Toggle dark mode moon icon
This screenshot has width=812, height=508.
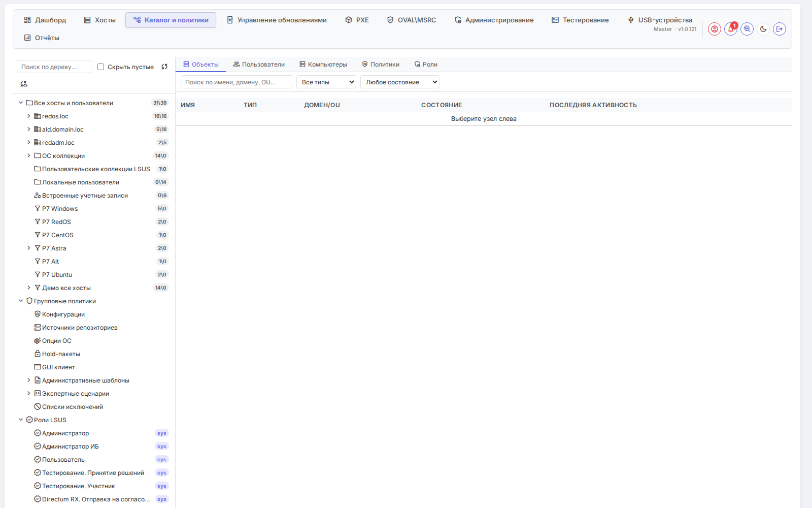[763, 29]
